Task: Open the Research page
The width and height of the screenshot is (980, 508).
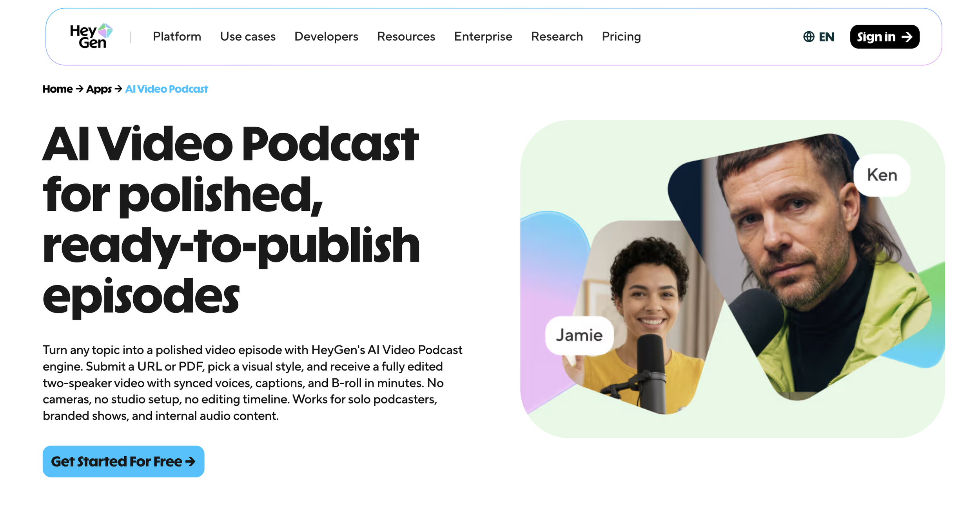Action: pos(557,36)
